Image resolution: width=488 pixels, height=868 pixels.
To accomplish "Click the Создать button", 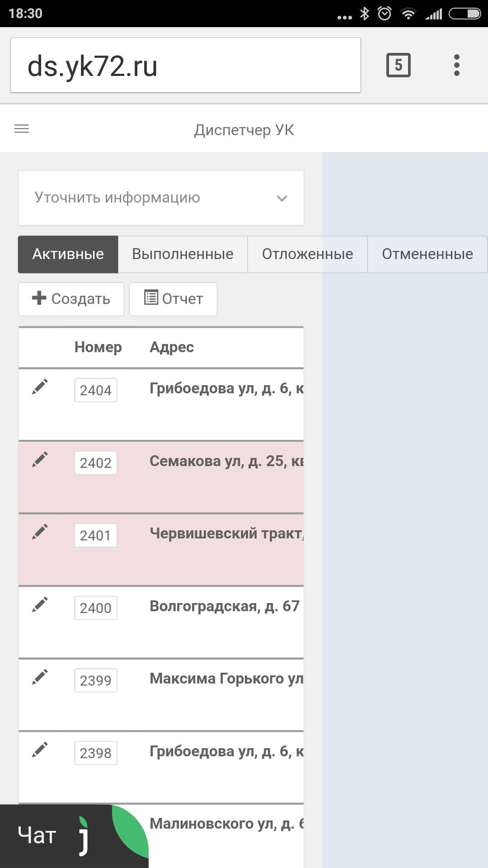I will point(71,299).
